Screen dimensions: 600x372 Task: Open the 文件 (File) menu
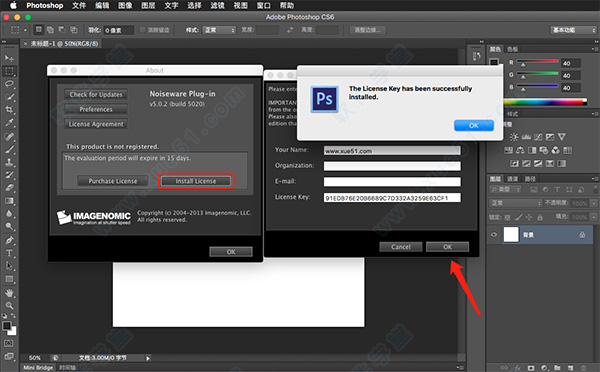click(79, 5)
